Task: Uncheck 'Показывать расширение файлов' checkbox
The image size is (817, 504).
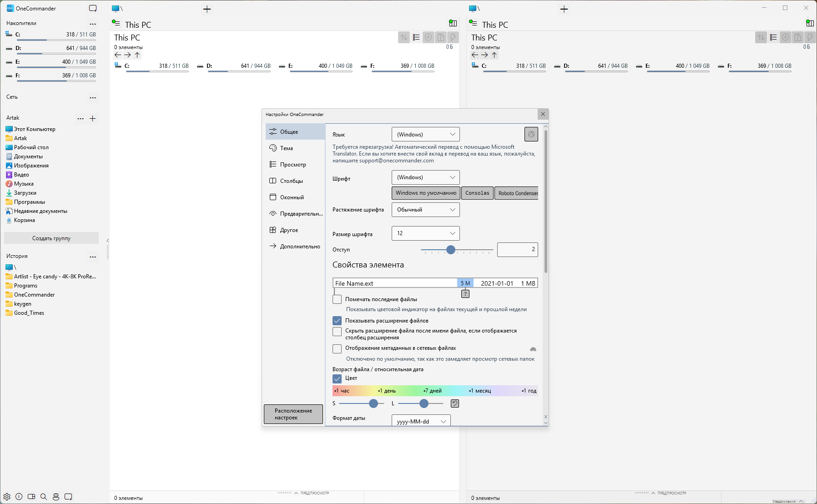Action: [x=337, y=321]
